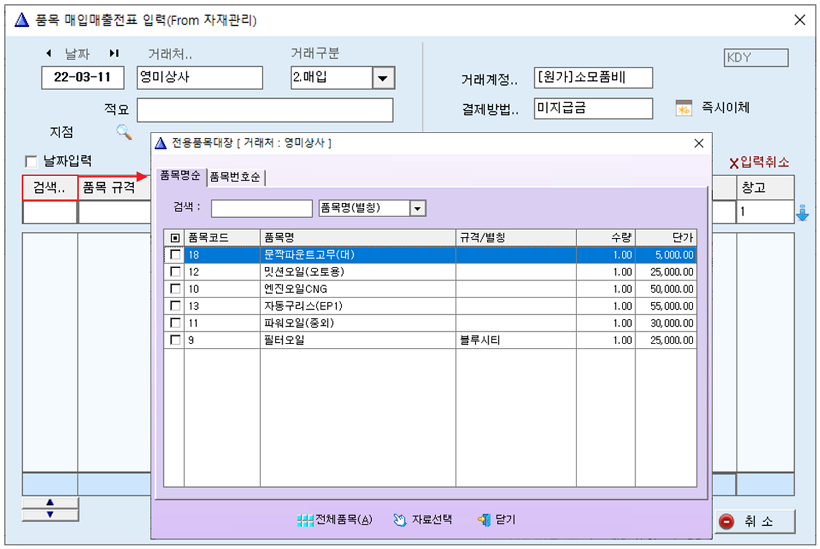820x549 pixels.
Task: Toggle the select-all checkbox in the header
Action: coord(175,238)
